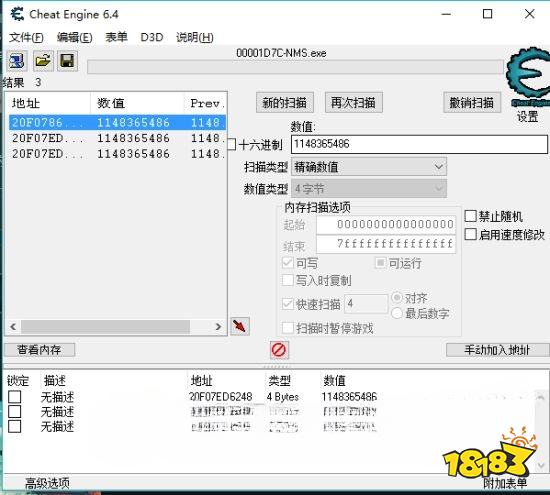The image size is (550, 495).
Task: Click the results list scroll left arrow
Action: [x=13, y=327]
